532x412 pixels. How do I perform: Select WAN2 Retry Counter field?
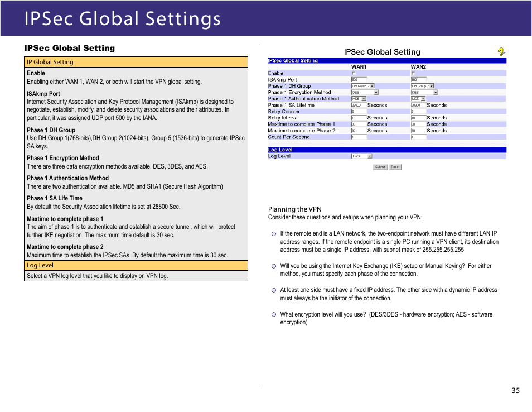click(419, 112)
